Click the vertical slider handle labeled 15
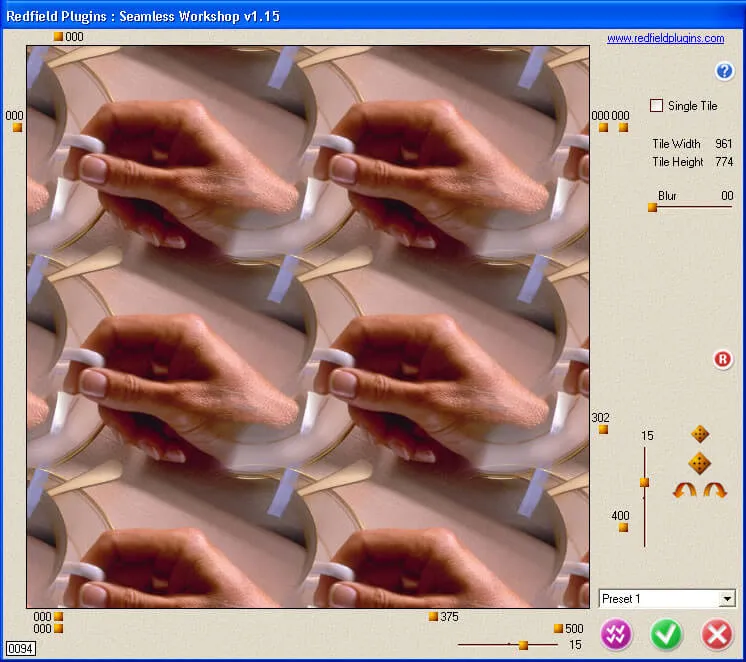 click(x=644, y=482)
